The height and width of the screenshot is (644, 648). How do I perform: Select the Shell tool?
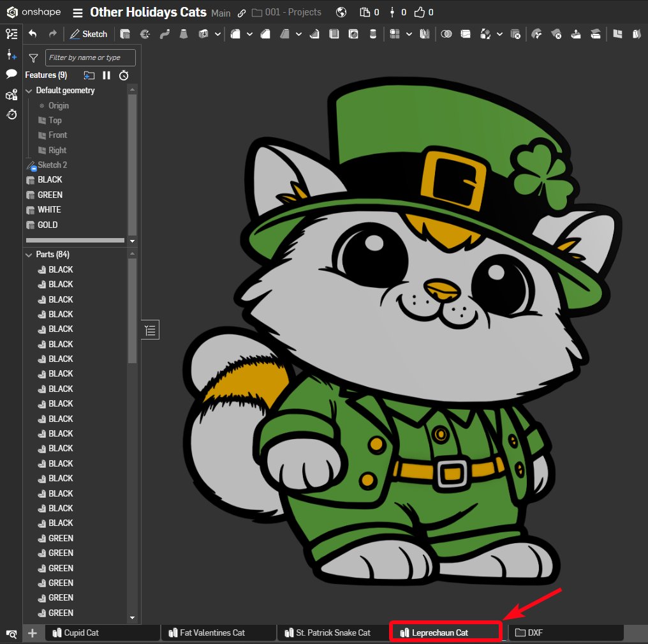[334, 34]
